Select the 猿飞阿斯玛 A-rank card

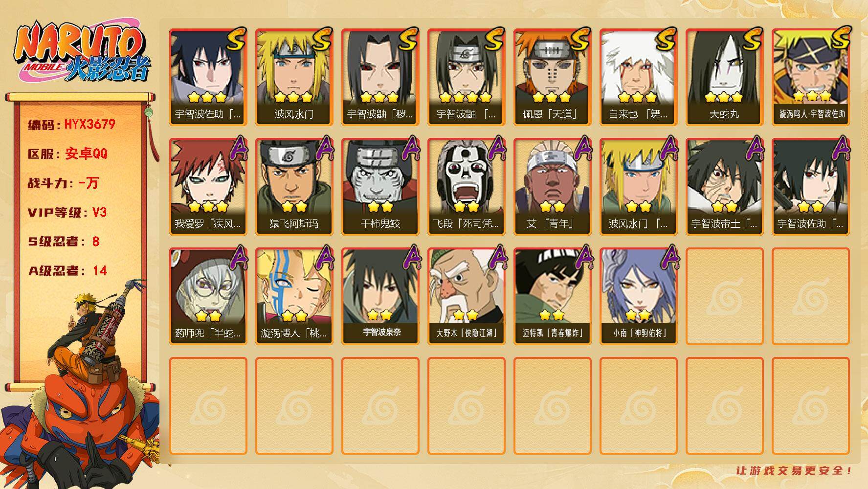294,187
